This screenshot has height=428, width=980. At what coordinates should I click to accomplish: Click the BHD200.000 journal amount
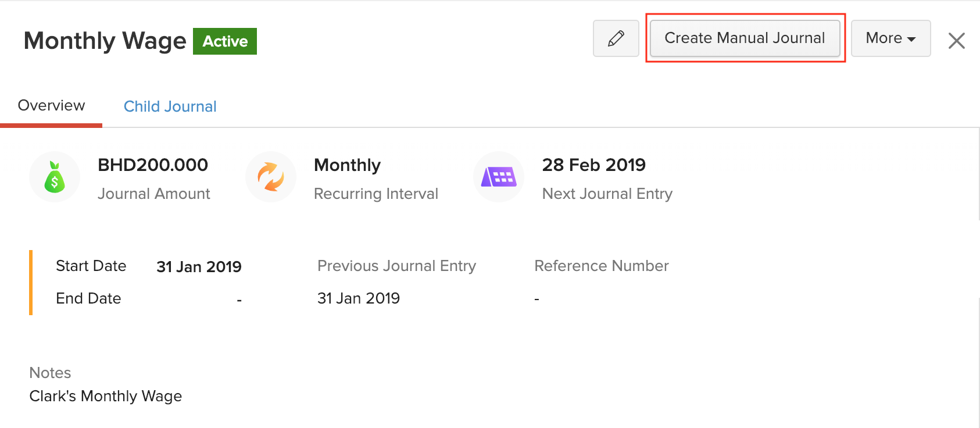pyautogui.click(x=152, y=165)
